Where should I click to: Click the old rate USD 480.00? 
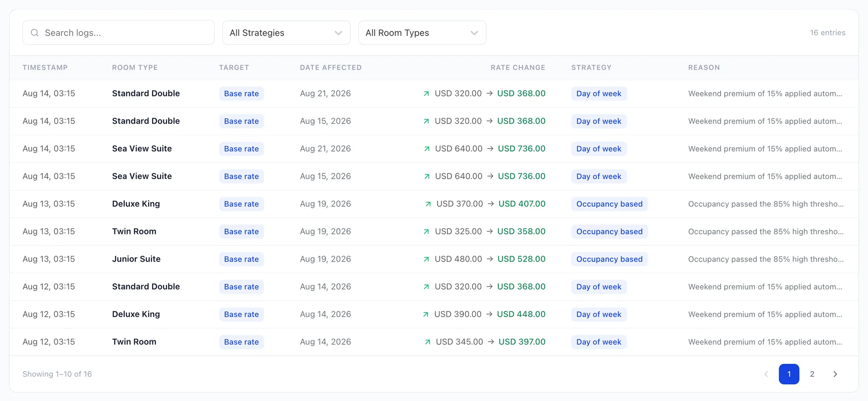click(458, 259)
